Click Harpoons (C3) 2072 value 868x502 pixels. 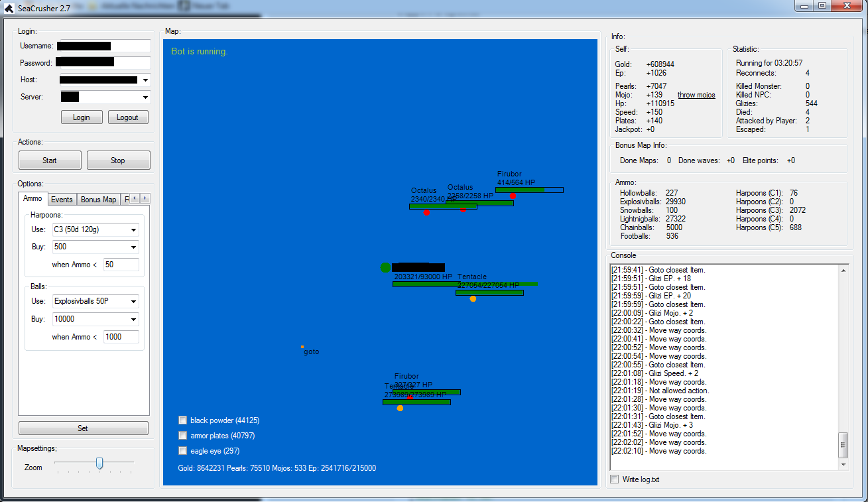point(798,210)
